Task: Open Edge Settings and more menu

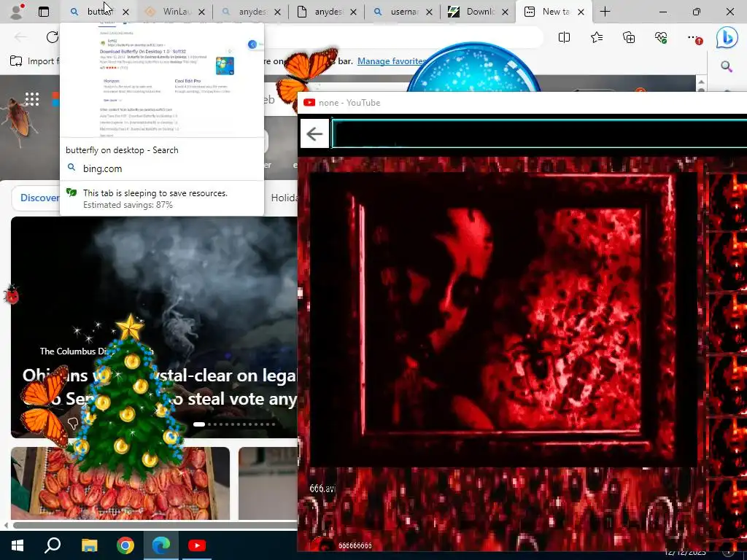Action: 694,37
